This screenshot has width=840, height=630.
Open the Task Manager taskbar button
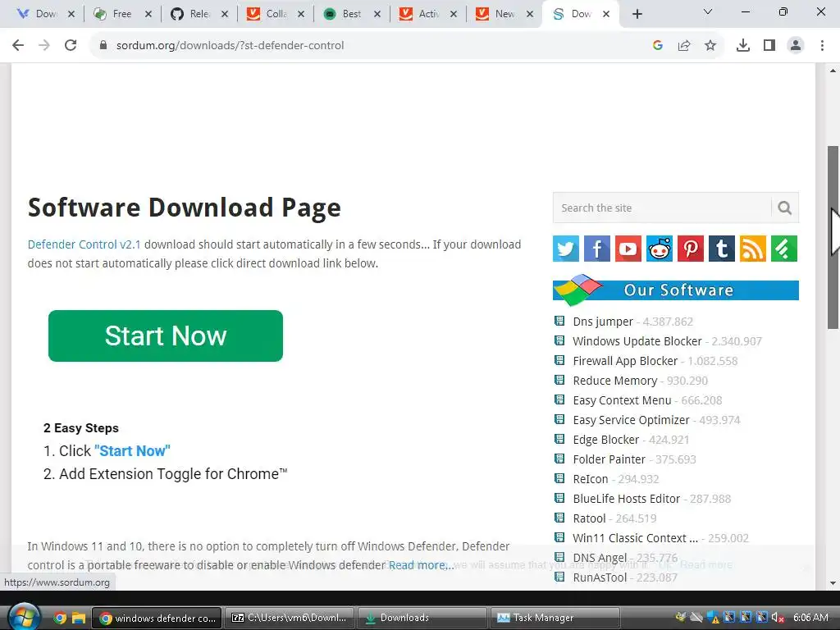click(555, 618)
